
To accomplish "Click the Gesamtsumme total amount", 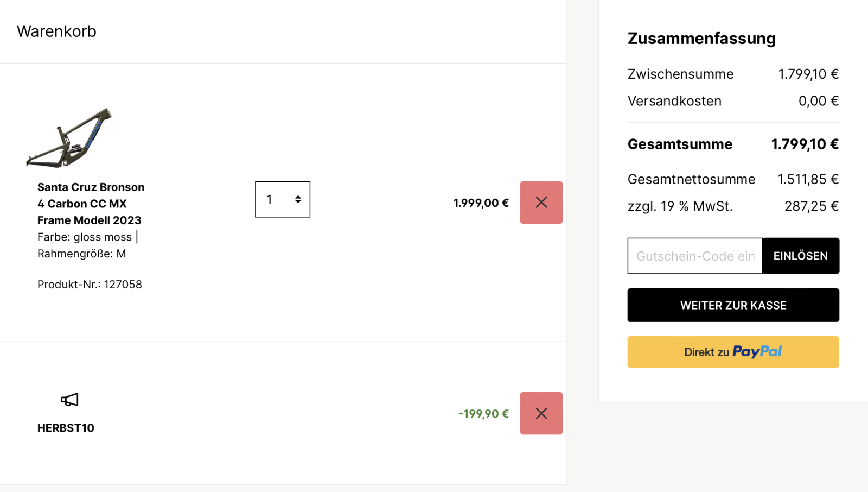I will [805, 144].
